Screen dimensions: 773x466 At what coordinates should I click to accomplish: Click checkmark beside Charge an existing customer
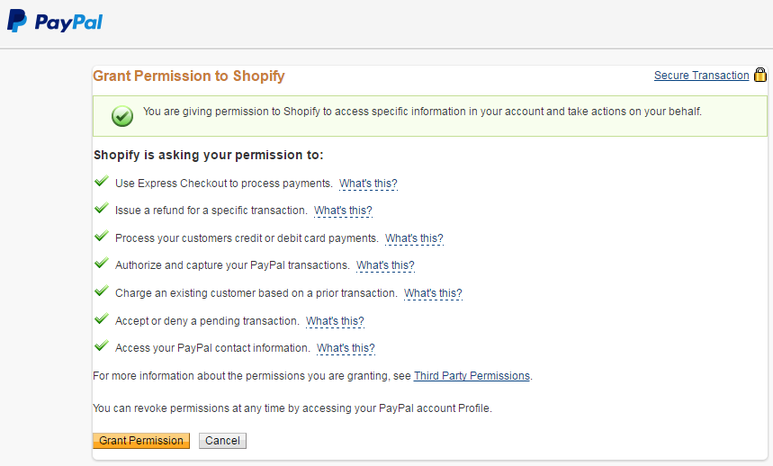click(100, 292)
